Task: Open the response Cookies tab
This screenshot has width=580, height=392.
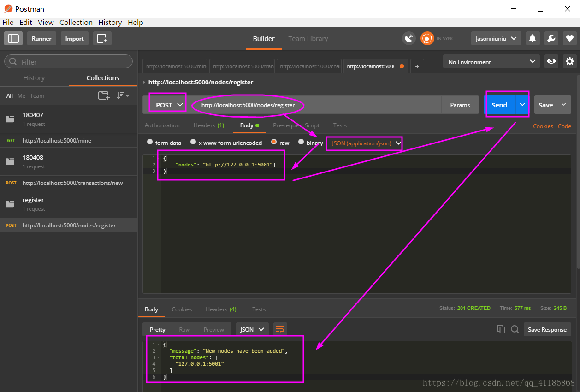Action: tap(182, 309)
